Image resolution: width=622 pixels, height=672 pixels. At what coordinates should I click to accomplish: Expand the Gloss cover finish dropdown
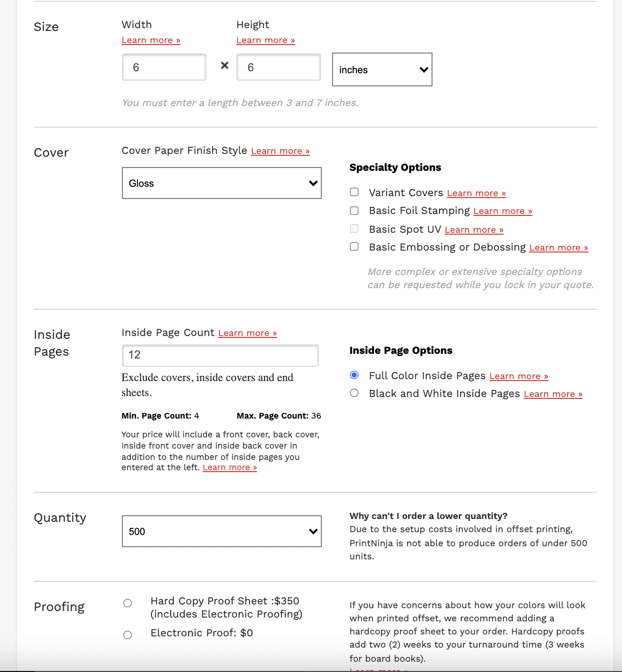[x=222, y=183]
